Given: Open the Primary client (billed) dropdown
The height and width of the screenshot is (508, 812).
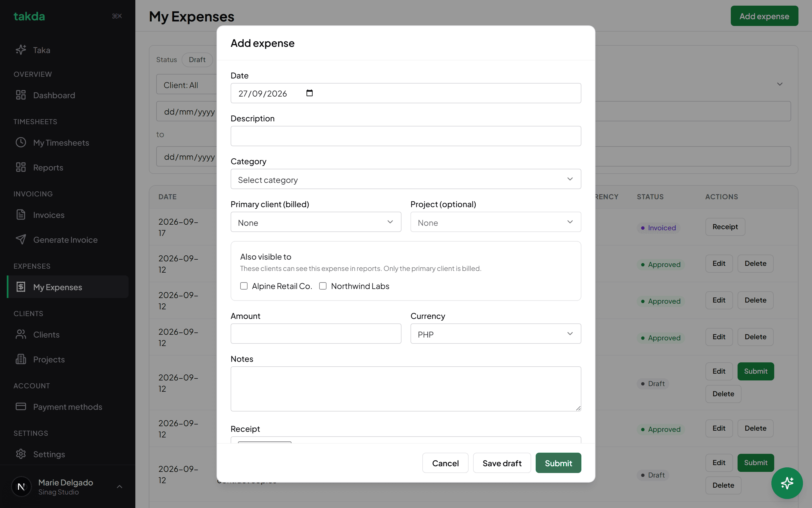Looking at the screenshot, I should click(316, 222).
